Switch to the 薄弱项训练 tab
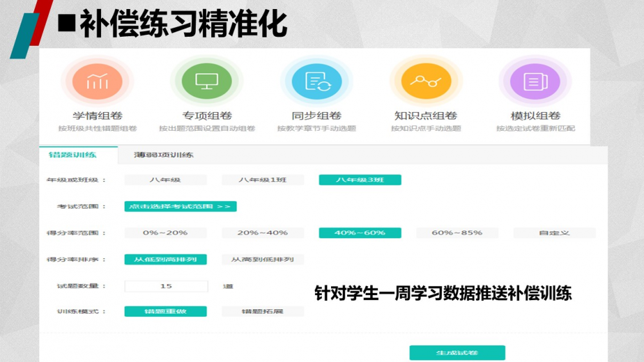The width and height of the screenshot is (644, 362). point(164,155)
